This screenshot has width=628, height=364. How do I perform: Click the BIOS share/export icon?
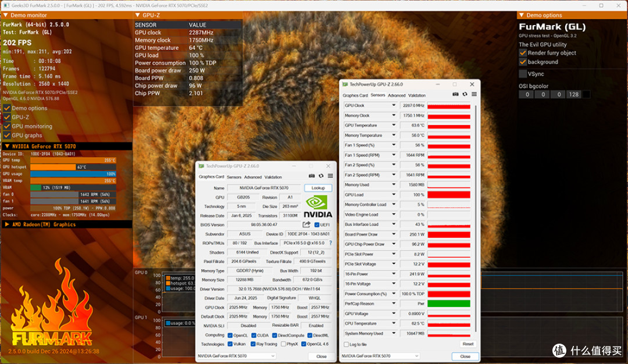307,224
